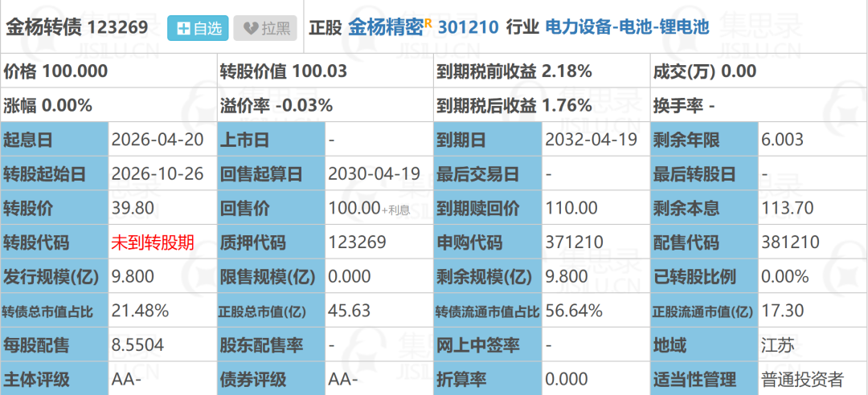868x395 pixels.
Task: Click 转债总市值占比 value 21.48%
Action: pos(140,311)
